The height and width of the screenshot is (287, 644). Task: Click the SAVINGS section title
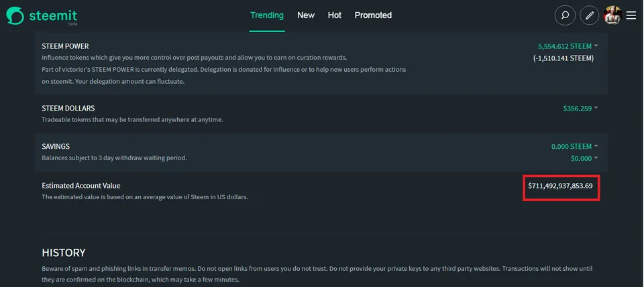point(56,146)
